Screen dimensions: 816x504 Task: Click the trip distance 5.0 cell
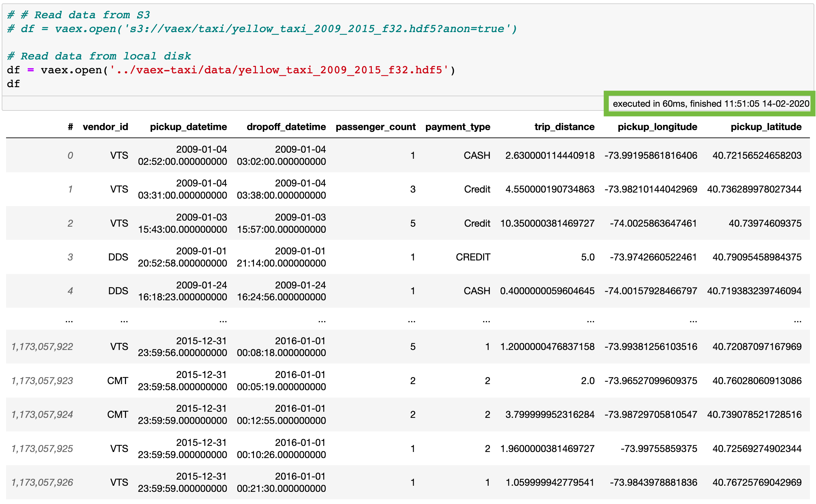[587, 257]
